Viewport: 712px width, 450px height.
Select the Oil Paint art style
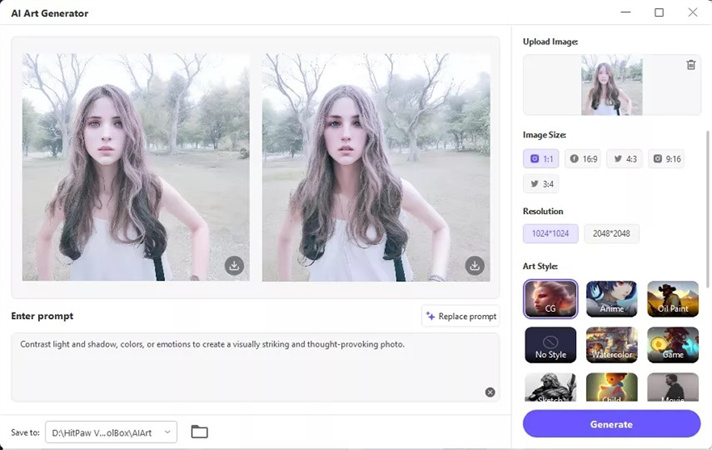click(673, 299)
